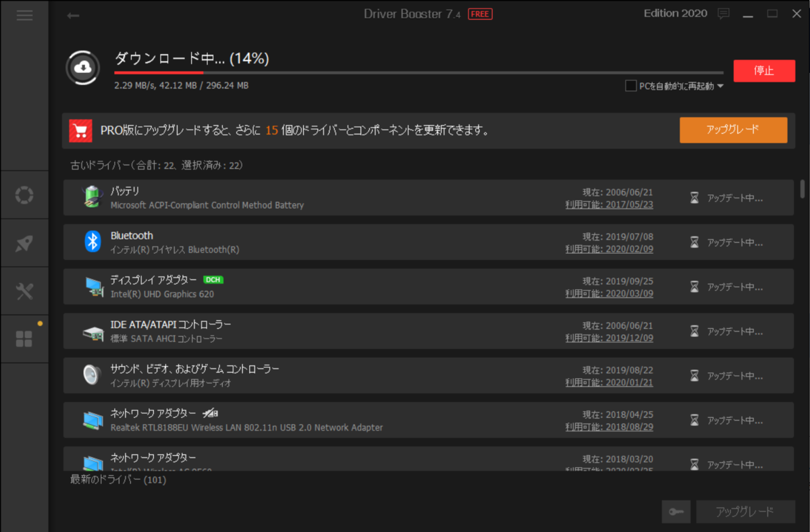The width and height of the screenshot is (810, 532).
Task: Click the ダウンロード中... (14%) status text
Action: 192,59
